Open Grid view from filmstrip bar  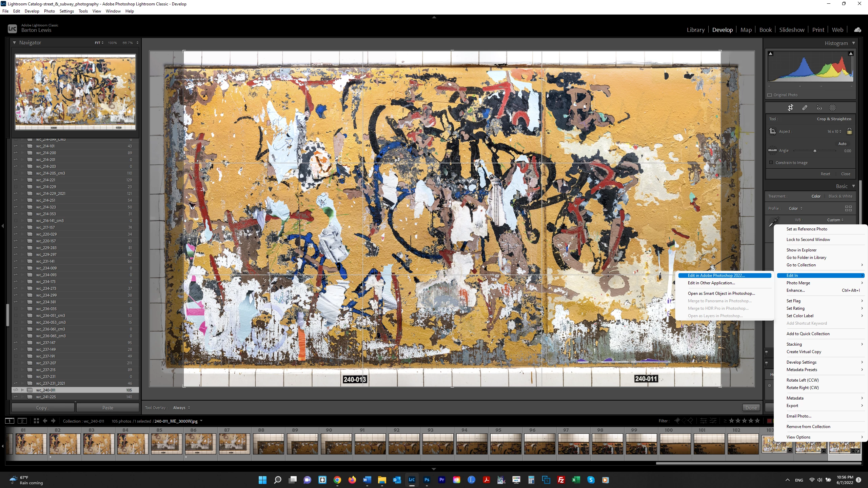(x=36, y=421)
